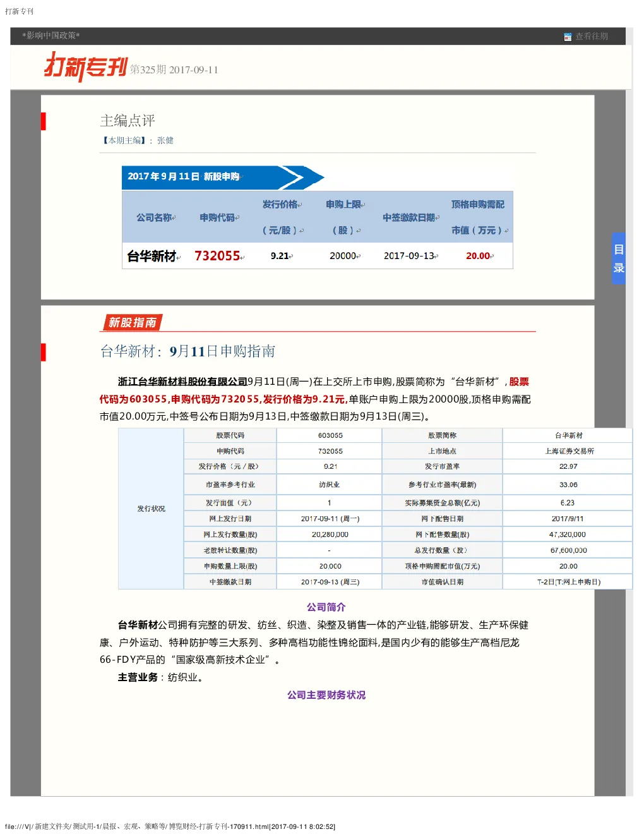Select the red subscription code 732055
Screen dimensions: 644x834
click(217, 256)
